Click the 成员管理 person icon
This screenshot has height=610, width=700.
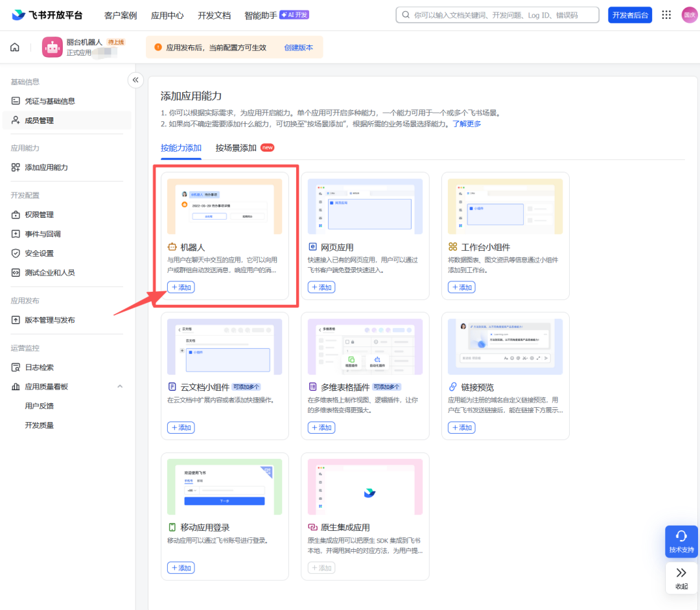tap(16, 120)
